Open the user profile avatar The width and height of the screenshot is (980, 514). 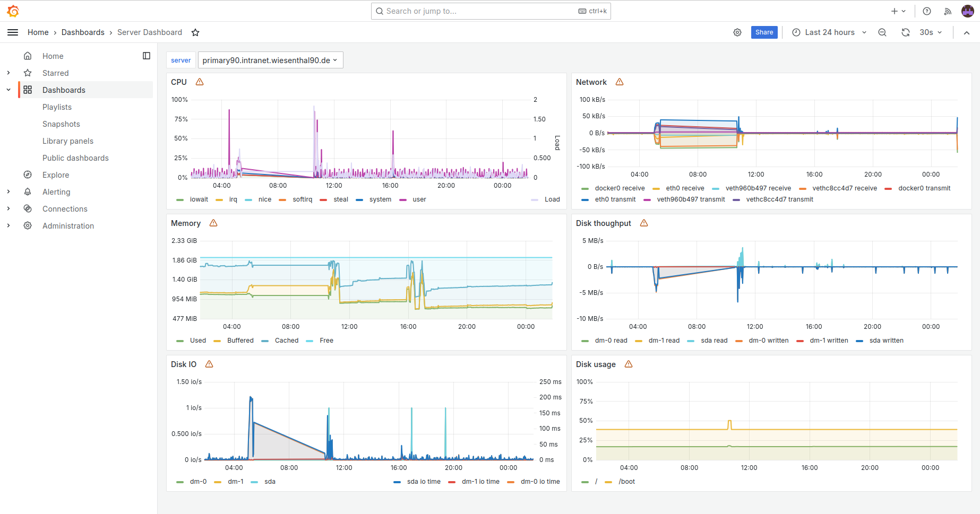968,11
